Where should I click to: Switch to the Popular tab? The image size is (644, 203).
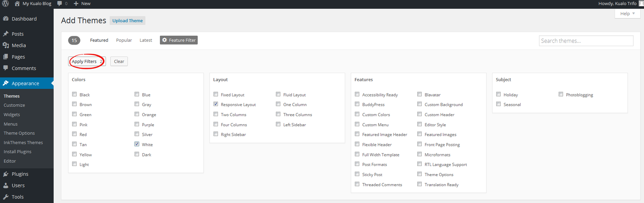click(x=124, y=40)
